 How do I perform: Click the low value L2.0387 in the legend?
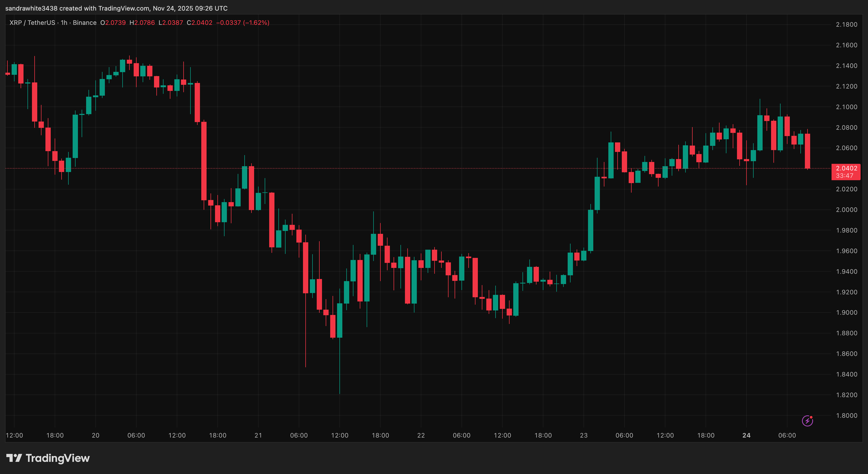[x=170, y=22]
